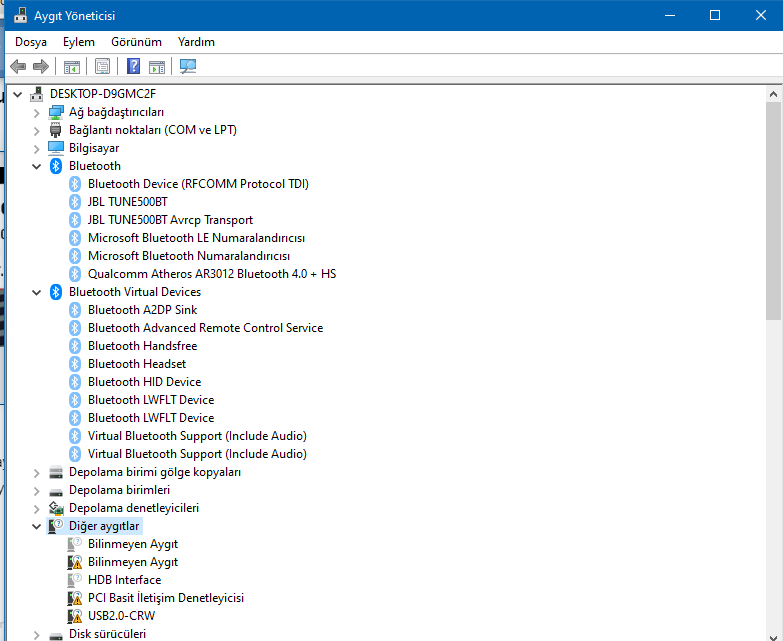Viewport: 783px width, 641px height.
Task: Select the USB2.0-CRW warning device
Action: click(121, 616)
